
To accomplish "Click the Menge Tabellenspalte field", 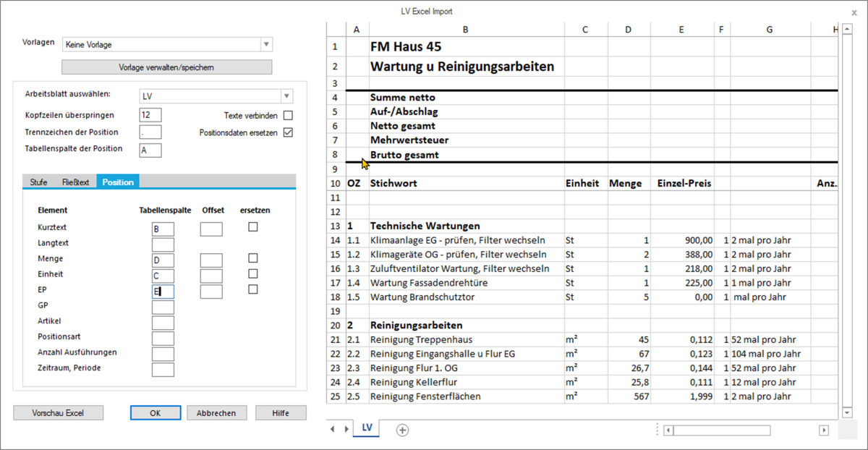I will pyautogui.click(x=163, y=260).
